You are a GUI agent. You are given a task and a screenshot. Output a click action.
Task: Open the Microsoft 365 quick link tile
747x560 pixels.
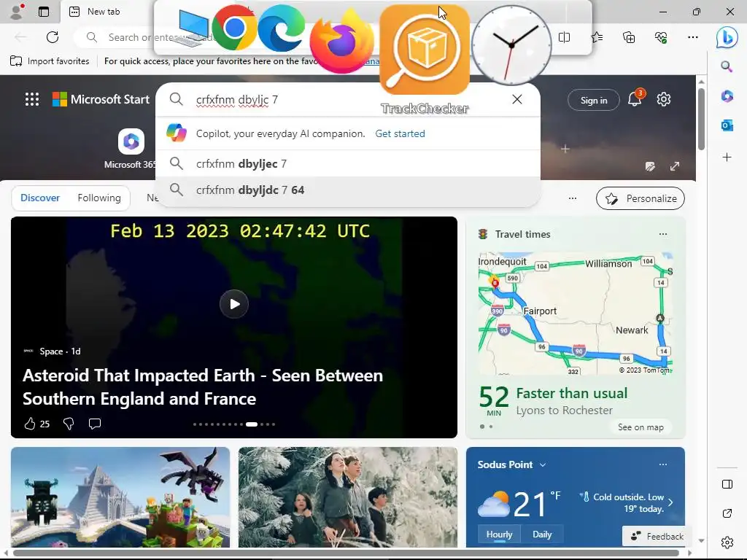pos(131,148)
